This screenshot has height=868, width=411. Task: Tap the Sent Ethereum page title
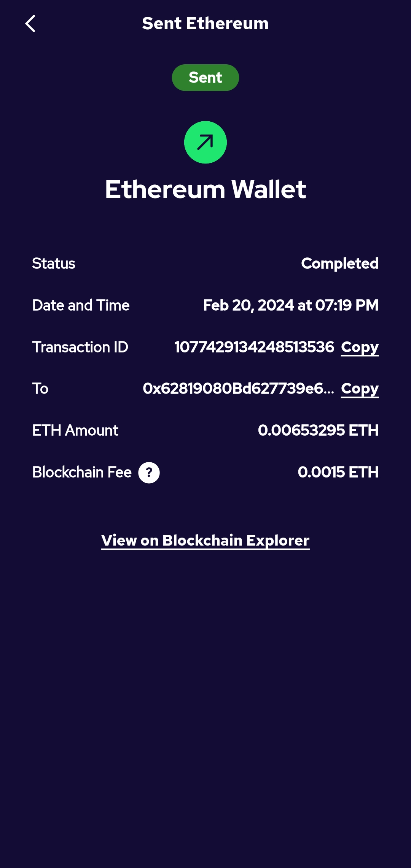[205, 24]
